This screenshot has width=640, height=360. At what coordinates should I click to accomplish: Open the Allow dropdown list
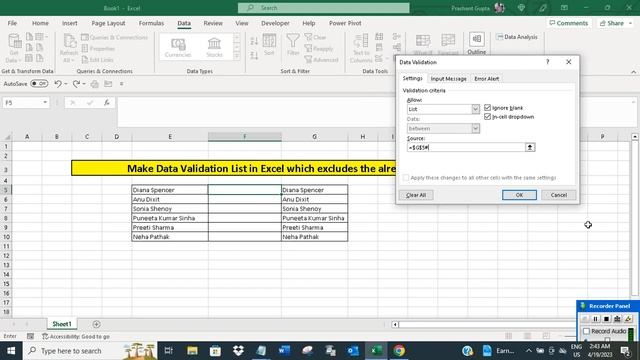pos(476,109)
